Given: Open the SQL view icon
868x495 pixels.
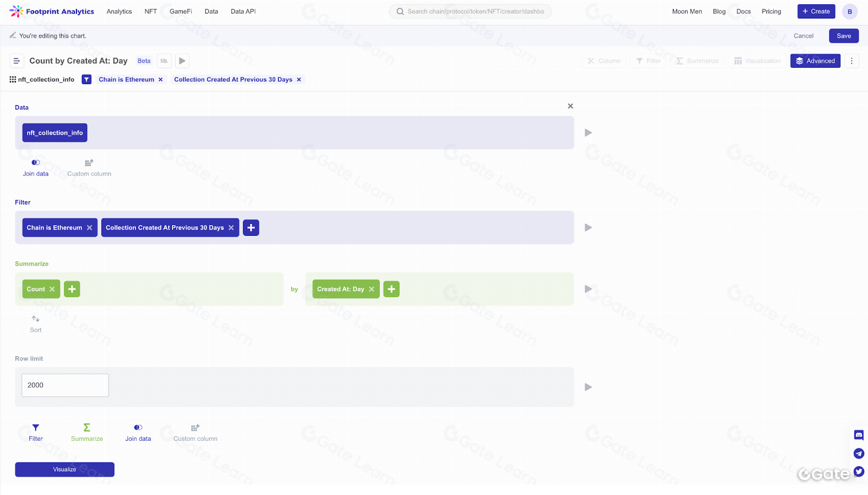Looking at the screenshot, I should coord(164,61).
